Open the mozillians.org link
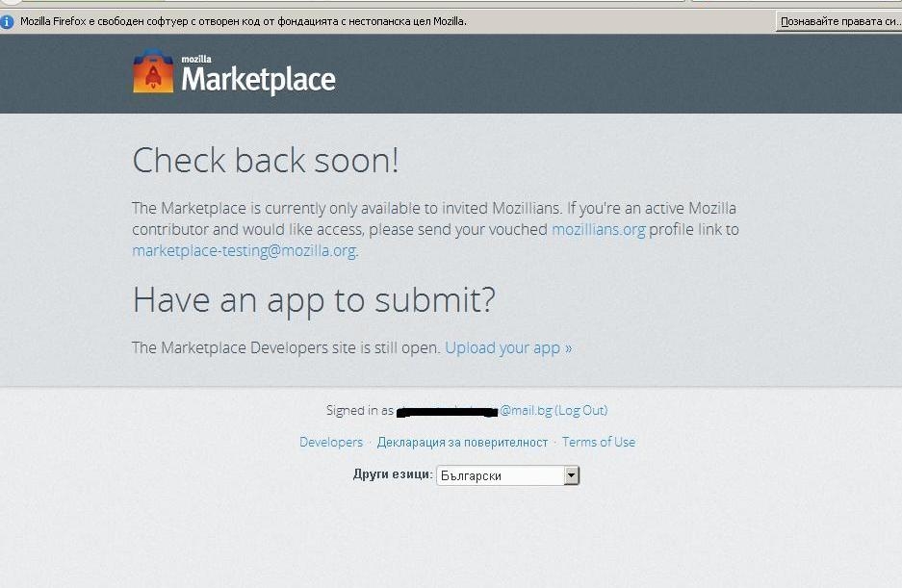Image resolution: width=902 pixels, height=588 pixels. click(x=598, y=230)
